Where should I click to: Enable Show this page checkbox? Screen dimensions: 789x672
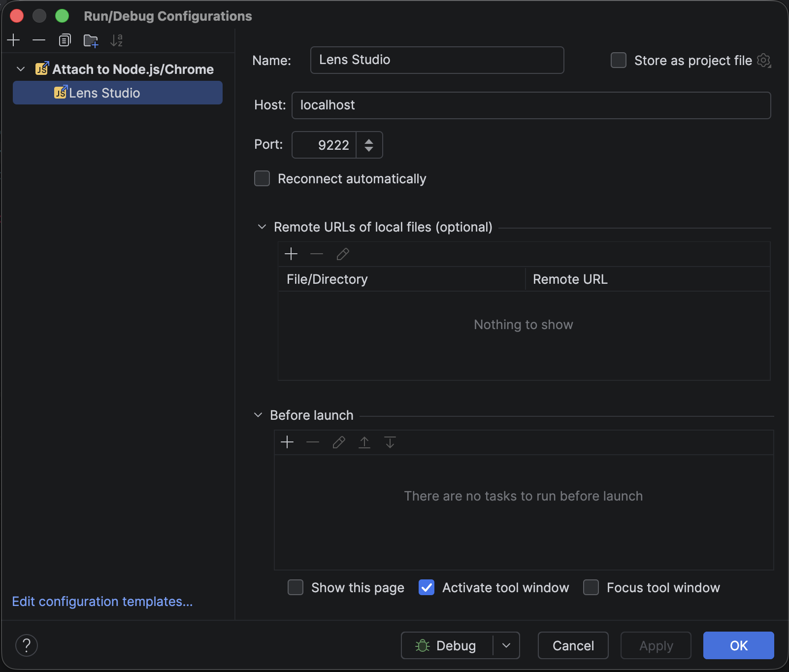coord(296,587)
